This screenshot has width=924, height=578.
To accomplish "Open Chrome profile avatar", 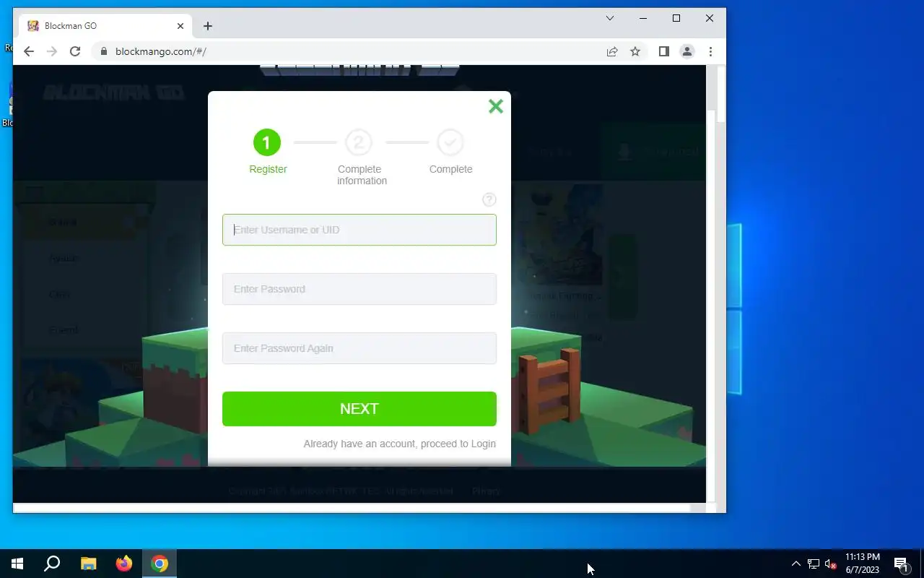I will point(687,51).
